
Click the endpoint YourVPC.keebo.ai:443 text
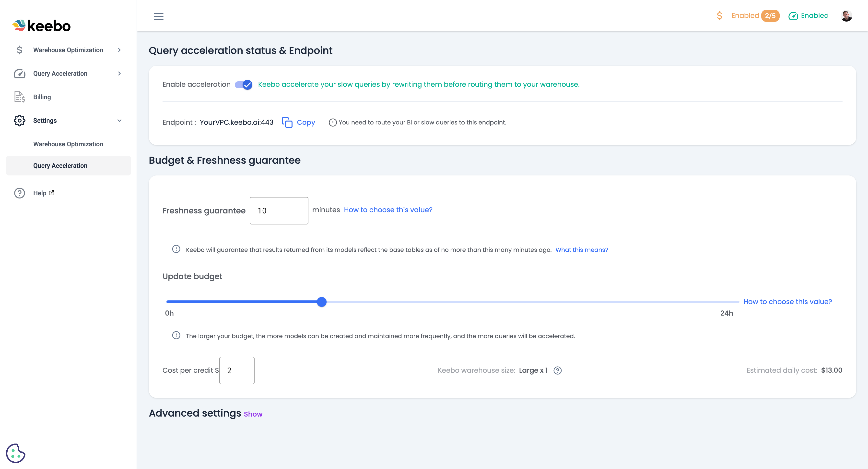pyautogui.click(x=236, y=123)
